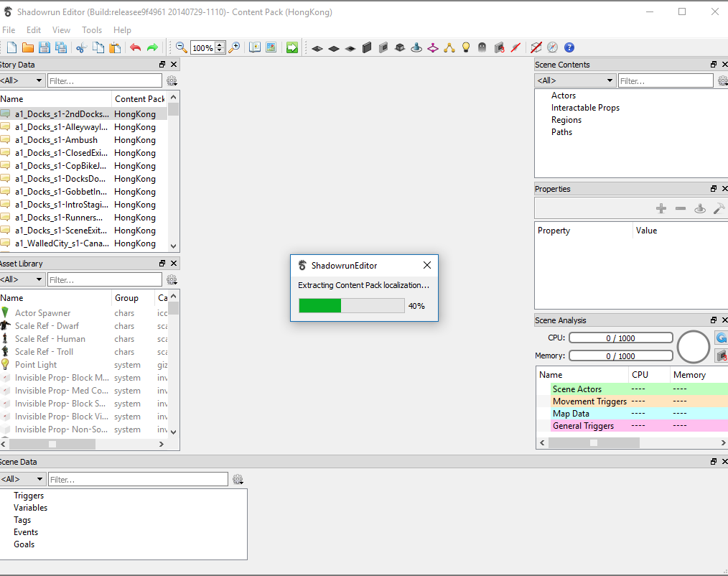Viewport: 728px width, 576px height.
Task: Zoom out with the minus magnifier
Action: click(x=181, y=47)
